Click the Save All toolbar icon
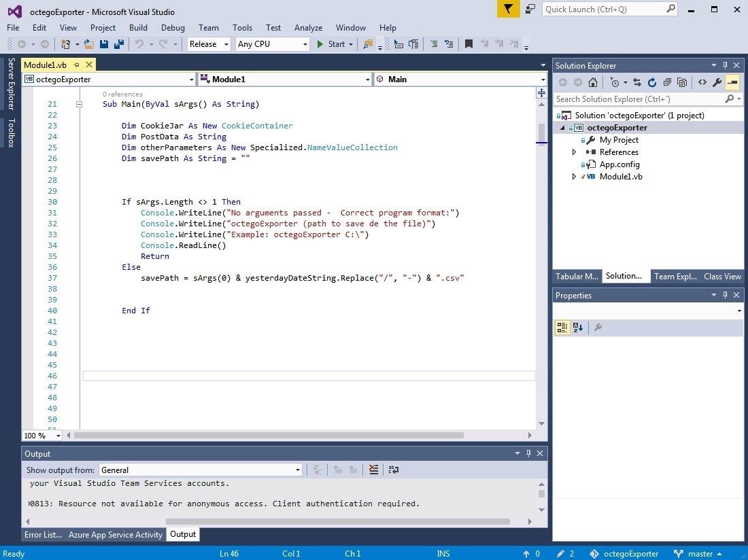Screen dimensions: 748x560 pos(119,44)
